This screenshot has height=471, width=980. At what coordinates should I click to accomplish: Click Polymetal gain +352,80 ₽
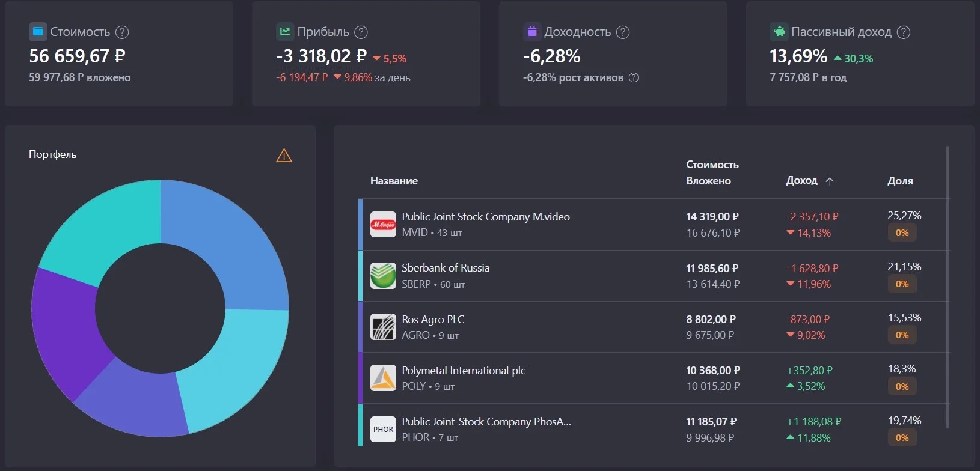click(810, 371)
